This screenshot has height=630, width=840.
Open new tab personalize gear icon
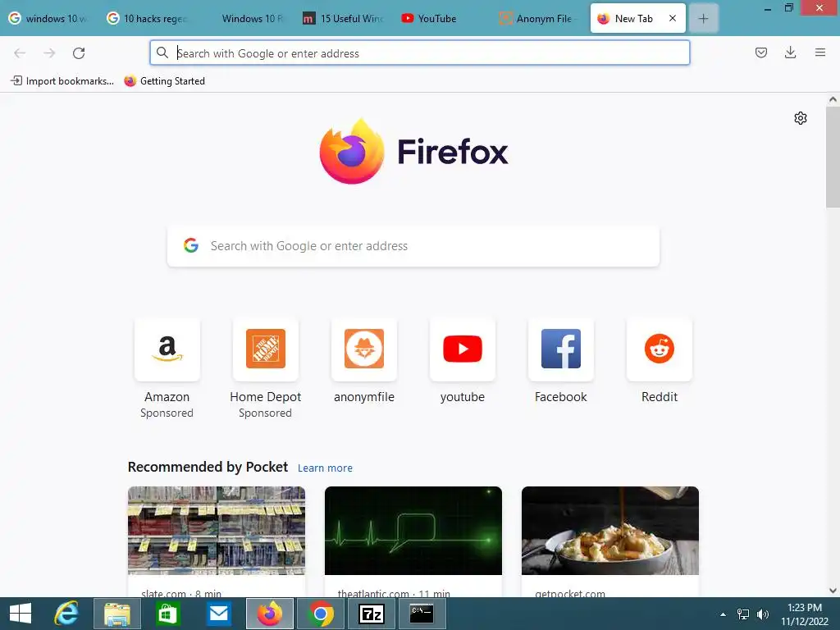tap(801, 118)
